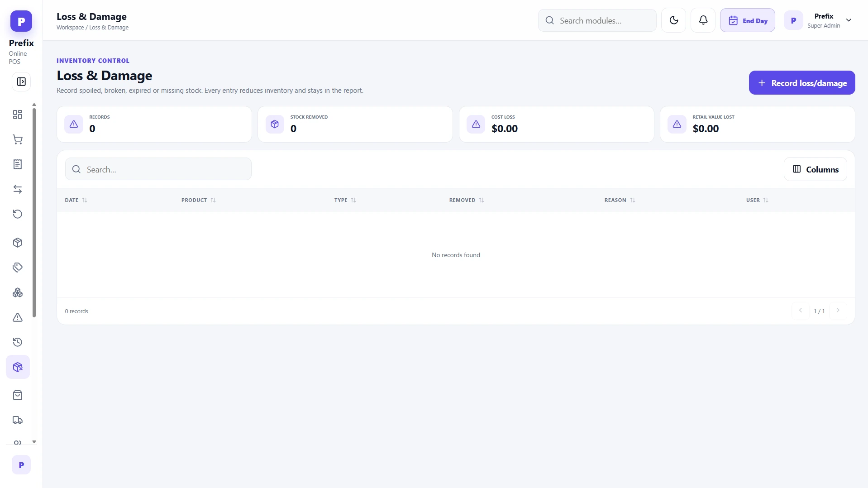868x488 pixels.
Task: Sort table by Product column
Action: pyautogui.click(x=199, y=200)
